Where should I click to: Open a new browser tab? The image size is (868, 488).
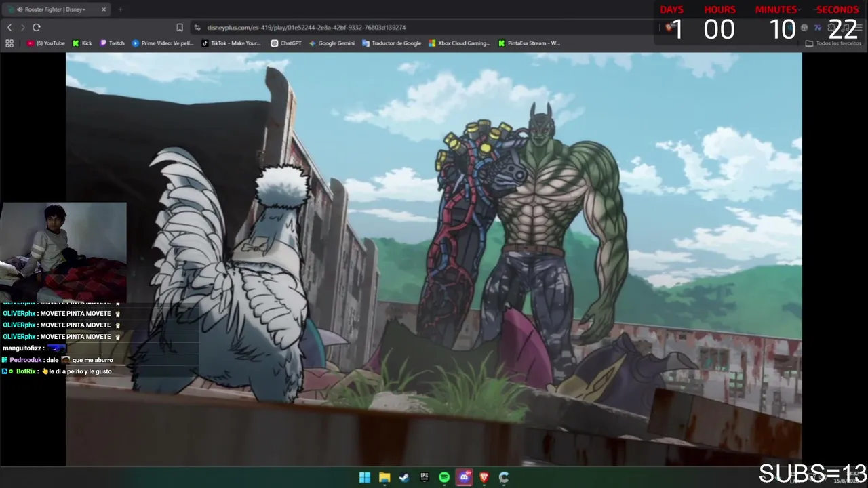point(120,9)
